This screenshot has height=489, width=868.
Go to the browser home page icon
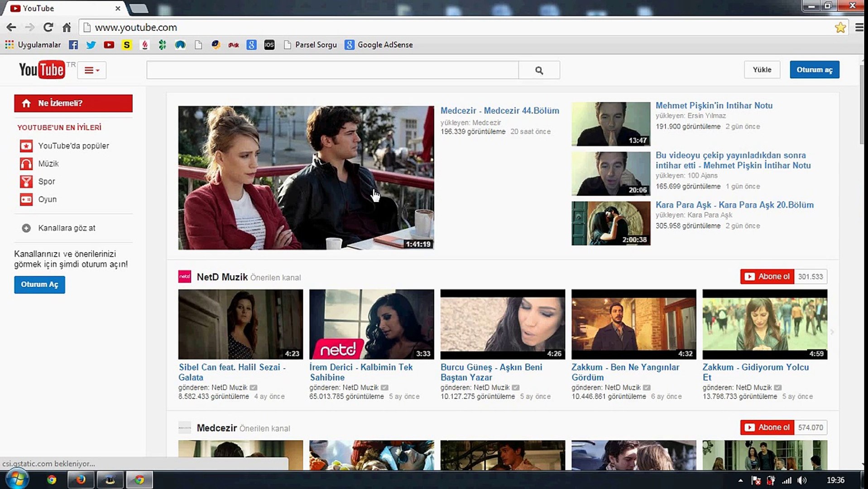pos(67,28)
